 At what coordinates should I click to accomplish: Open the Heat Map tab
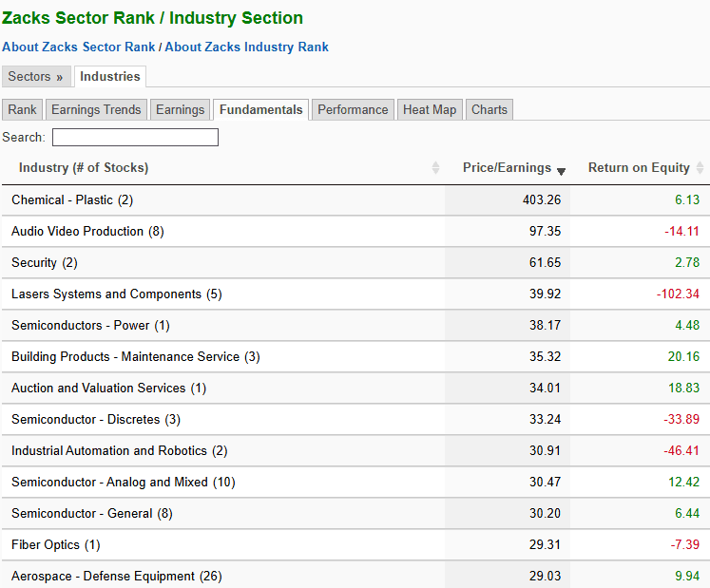pos(430,109)
